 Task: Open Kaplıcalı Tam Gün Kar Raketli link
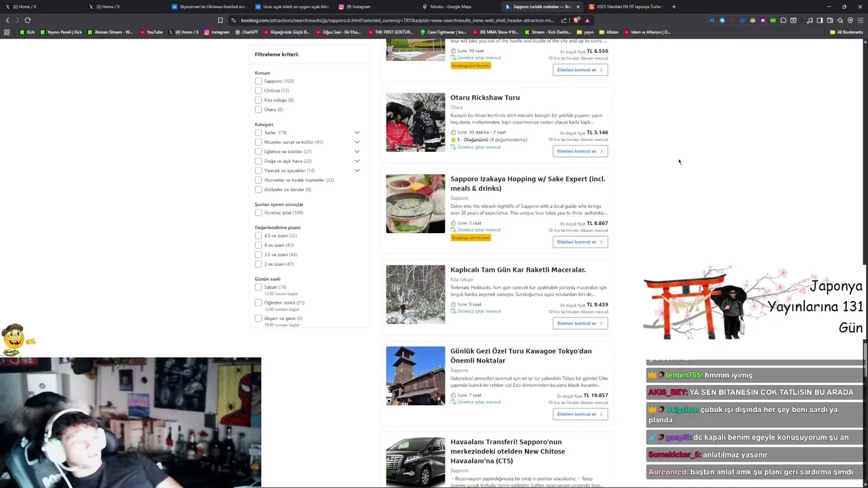(518, 270)
